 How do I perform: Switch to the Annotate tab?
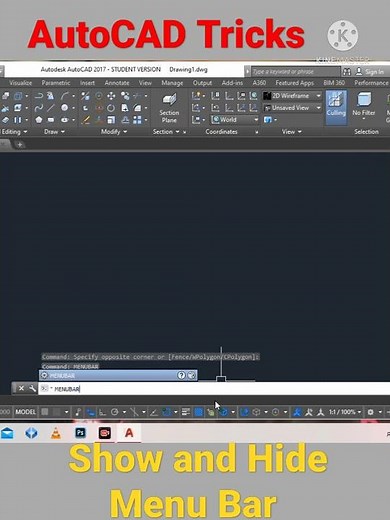pos(117,83)
